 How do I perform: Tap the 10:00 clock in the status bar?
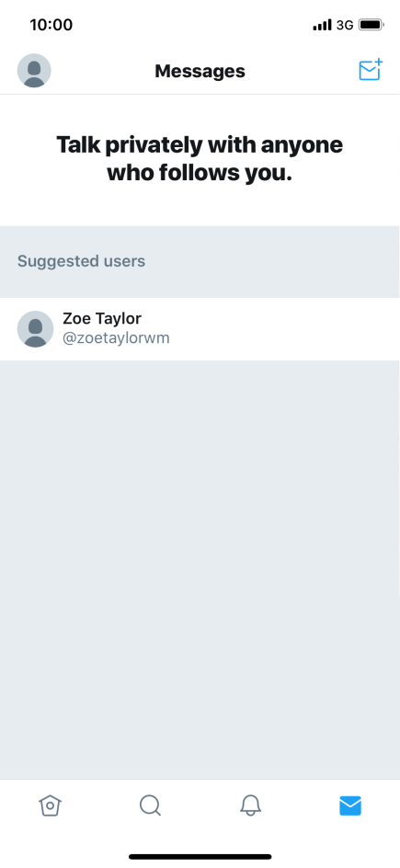click(51, 25)
